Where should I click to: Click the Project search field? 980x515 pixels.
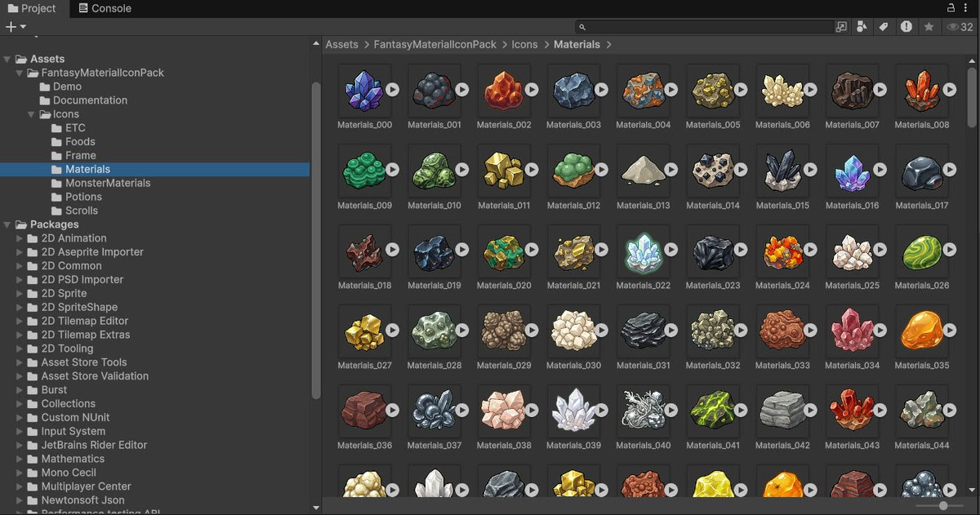click(705, 27)
